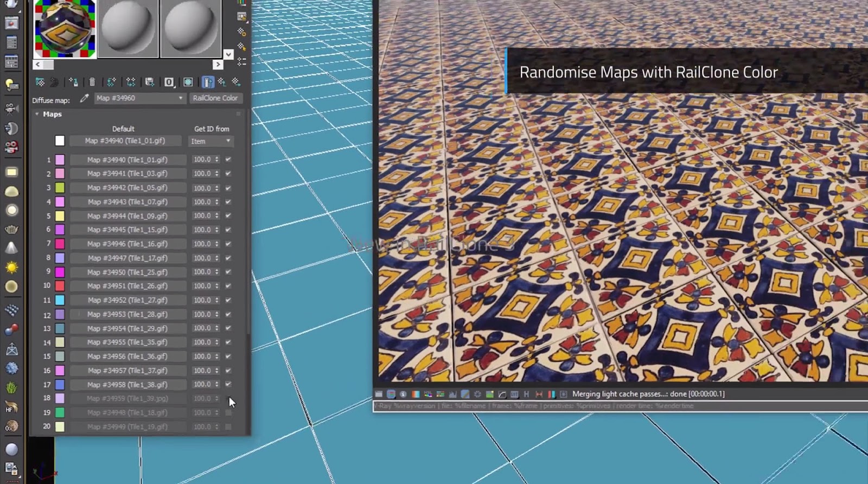The image size is (868, 484).
Task: Click the sample slots scroll left arrow
Action: [x=37, y=65]
